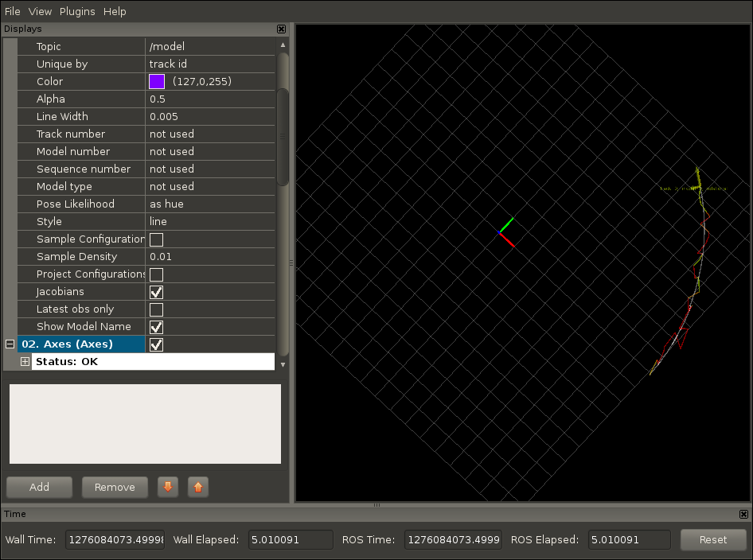
Task: Click the purple Color swatch
Action: [157, 82]
